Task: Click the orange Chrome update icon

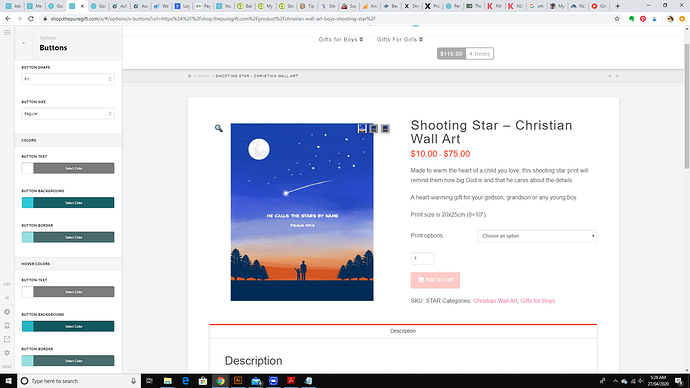Action: click(682, 19)
